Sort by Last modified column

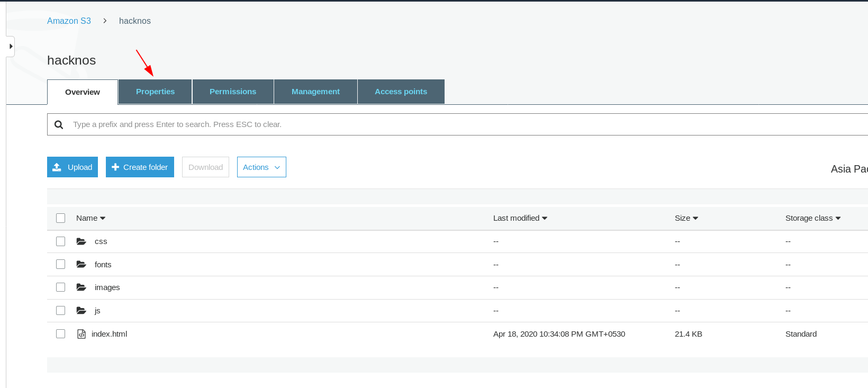[520, 218]
